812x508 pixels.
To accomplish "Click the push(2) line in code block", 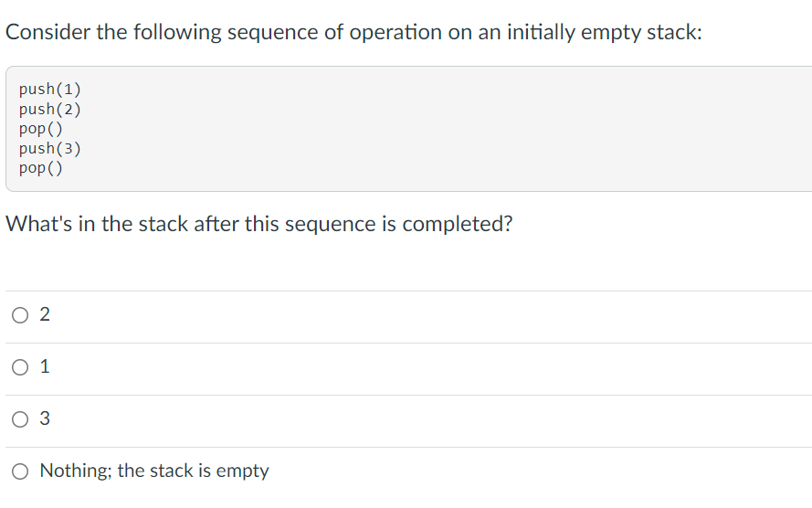I will [x=50, y=109].
